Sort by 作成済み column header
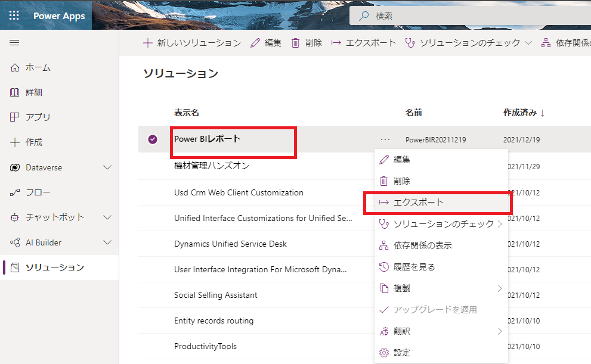Image resolution: width=591 pixels, height=364 pixels. click(524, 113)
